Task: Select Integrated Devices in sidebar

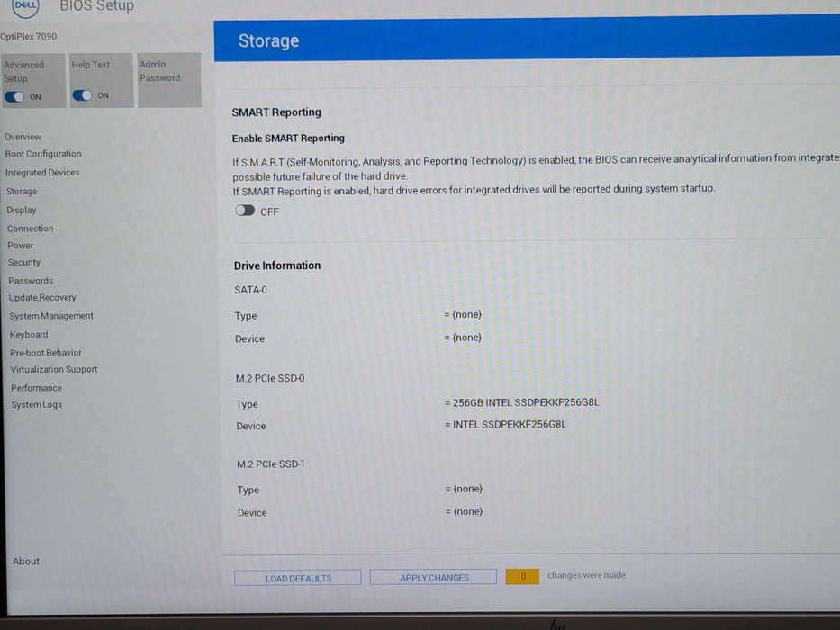Action: [42, 173]
